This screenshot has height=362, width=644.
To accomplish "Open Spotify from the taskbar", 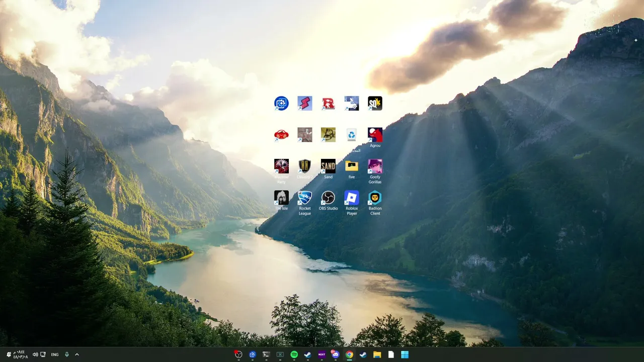I will tap(294, 354).
